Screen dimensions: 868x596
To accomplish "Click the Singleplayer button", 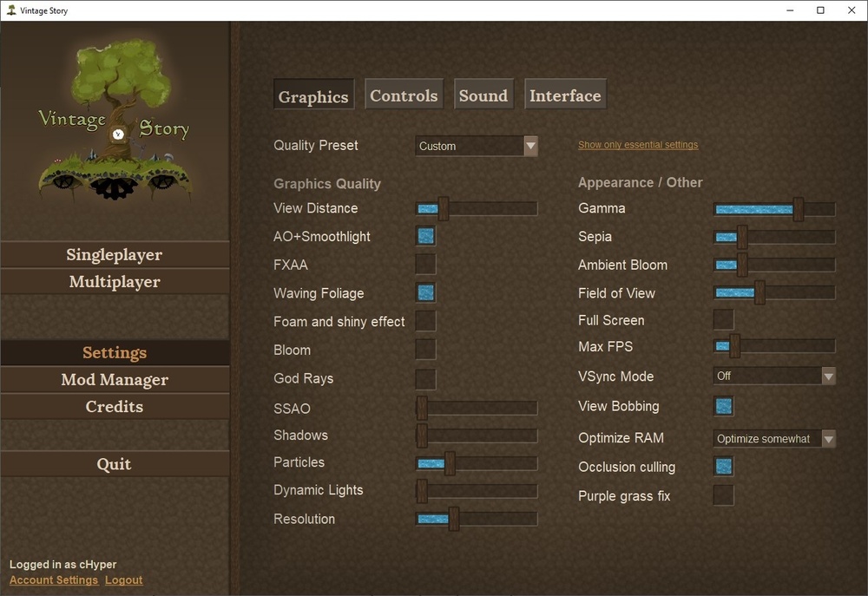I will click(x=115, y=254).
